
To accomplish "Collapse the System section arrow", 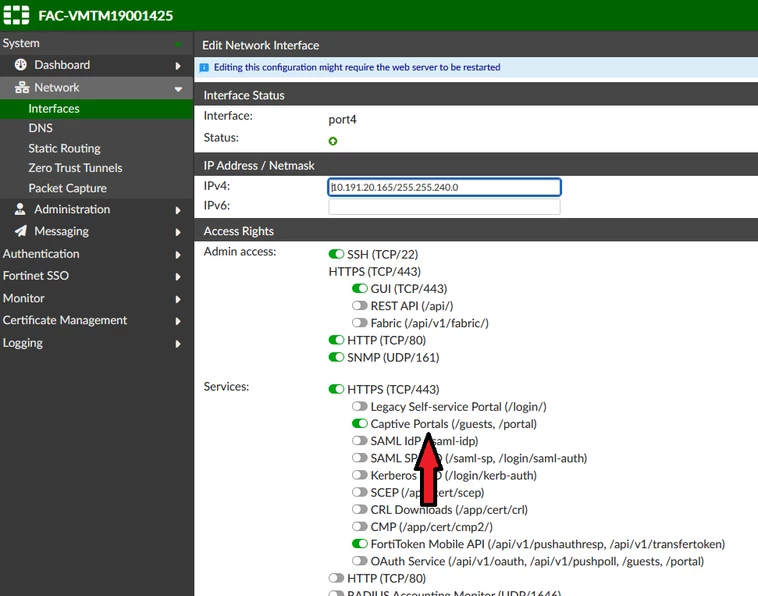I will point(178,44).
